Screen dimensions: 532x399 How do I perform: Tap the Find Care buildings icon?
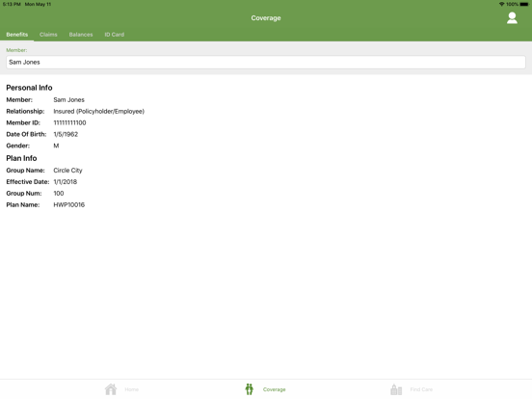[396, 389]
